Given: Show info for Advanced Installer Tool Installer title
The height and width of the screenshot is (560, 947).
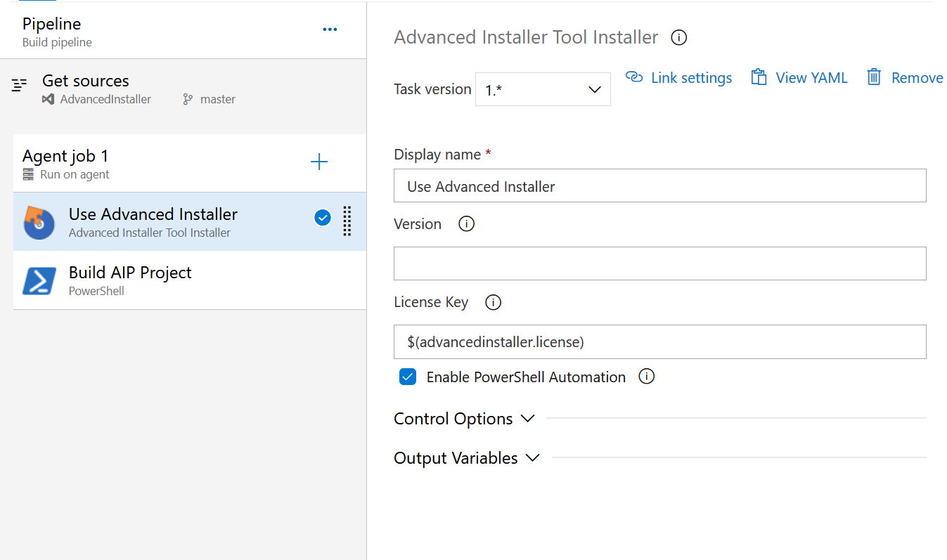Looking at the screenshot, I should tap(679, 37).
